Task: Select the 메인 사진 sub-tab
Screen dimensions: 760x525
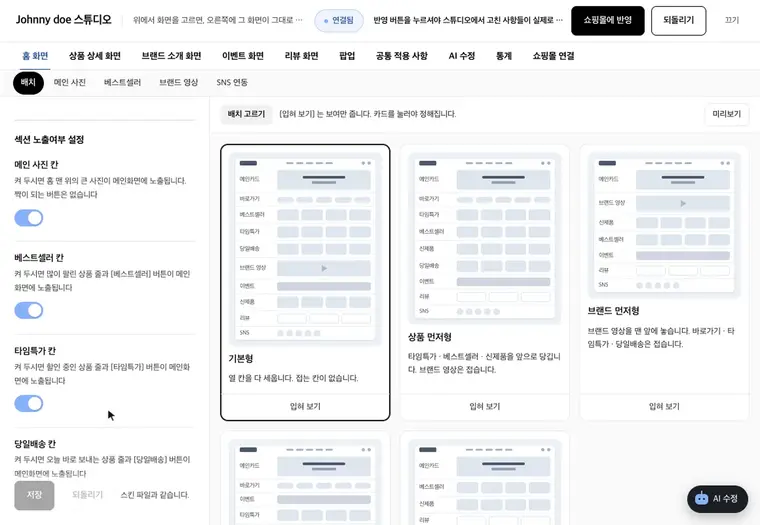Action: click(70, 82)
